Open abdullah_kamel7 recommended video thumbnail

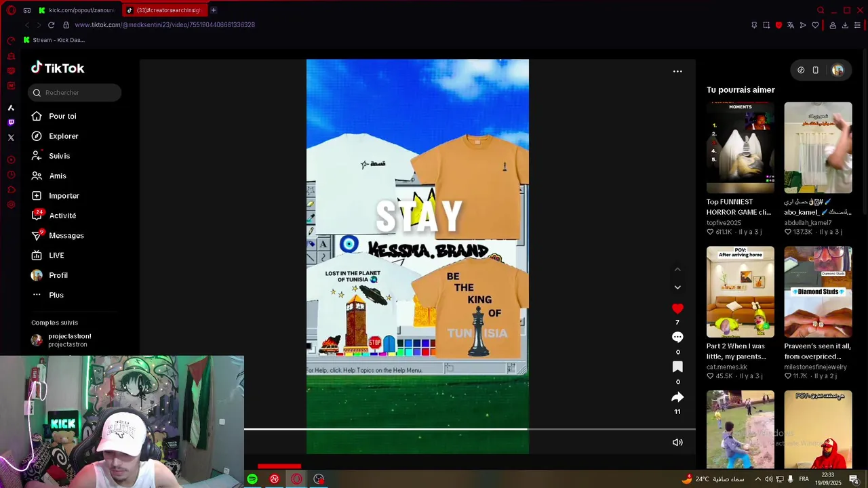coord(818,148)
